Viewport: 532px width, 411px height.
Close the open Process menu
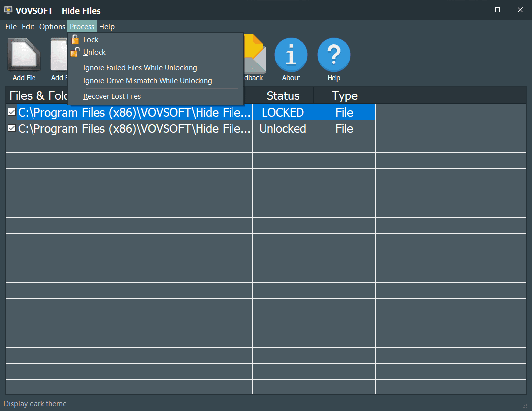point(82,27)
